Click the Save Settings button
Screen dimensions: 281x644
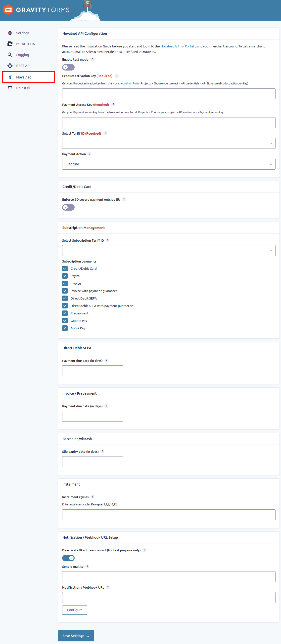76,636
